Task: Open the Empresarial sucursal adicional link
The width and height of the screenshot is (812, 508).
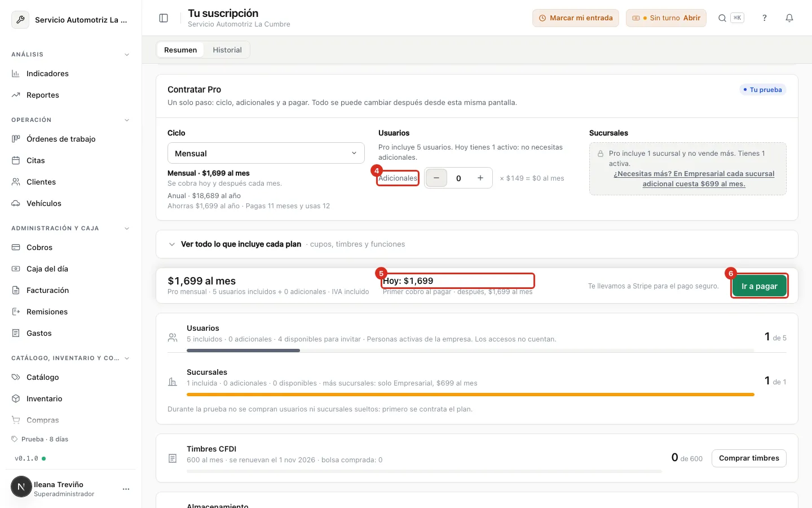Action: pyautogui.click(x=694, y=178)
